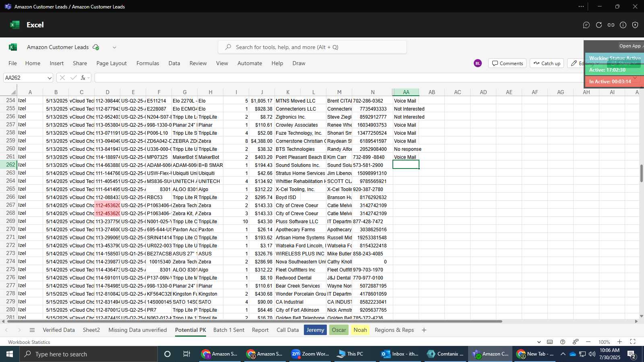Click the Open App button

click(x=630, y=46)
